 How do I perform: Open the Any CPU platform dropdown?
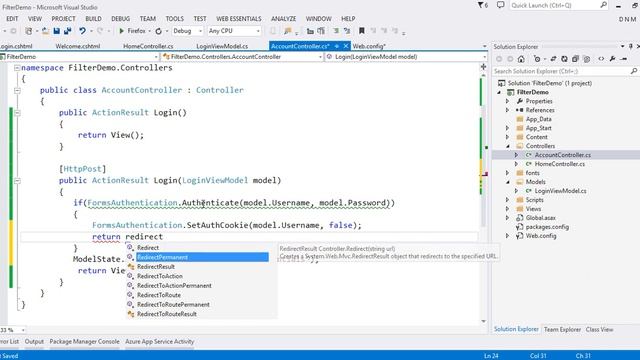258,31
